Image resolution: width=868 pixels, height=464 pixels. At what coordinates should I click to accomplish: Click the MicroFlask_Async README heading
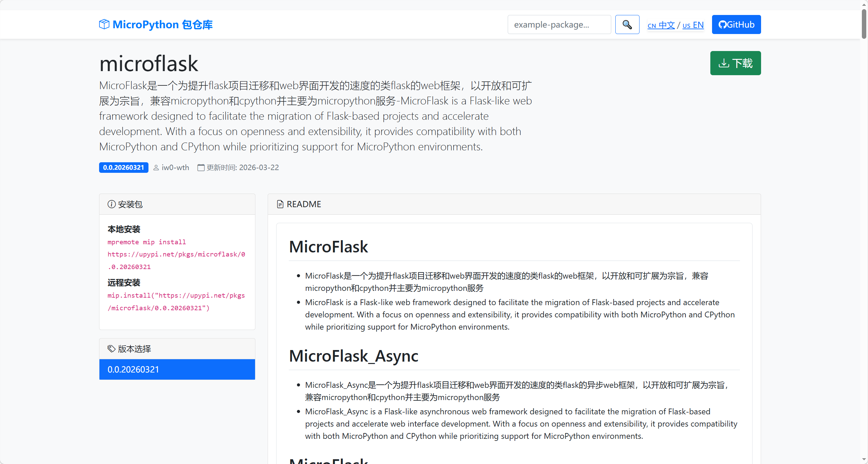click(353, 356)
